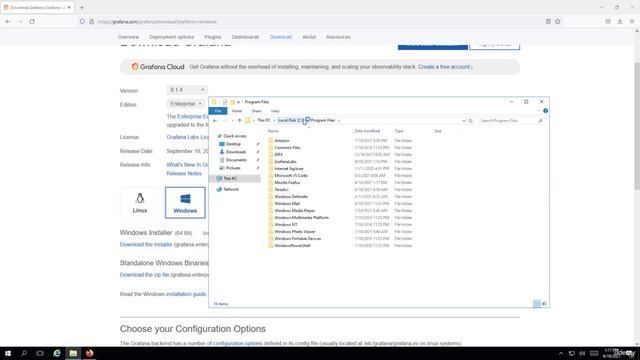Reload the Grafana download page
Screen dimensions: 640x360
pos(32,22)
